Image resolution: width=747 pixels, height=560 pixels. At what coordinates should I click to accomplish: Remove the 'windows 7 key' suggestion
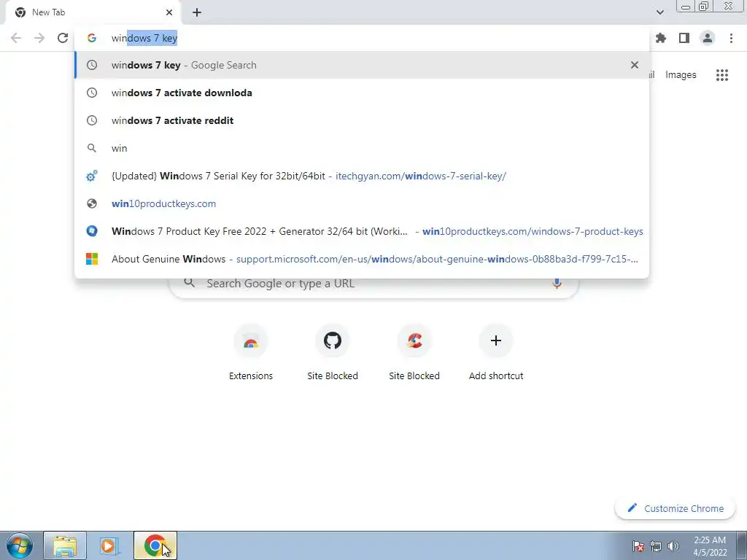click(635, 65)
